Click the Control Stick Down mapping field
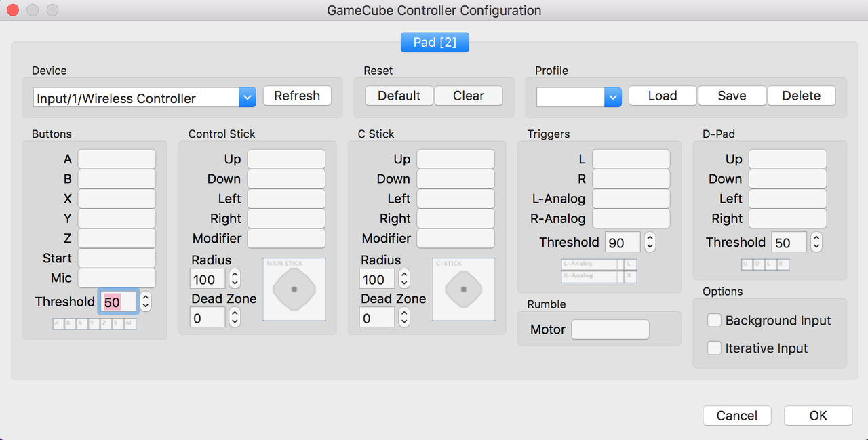The image size is (868, 440). (286, 179)
